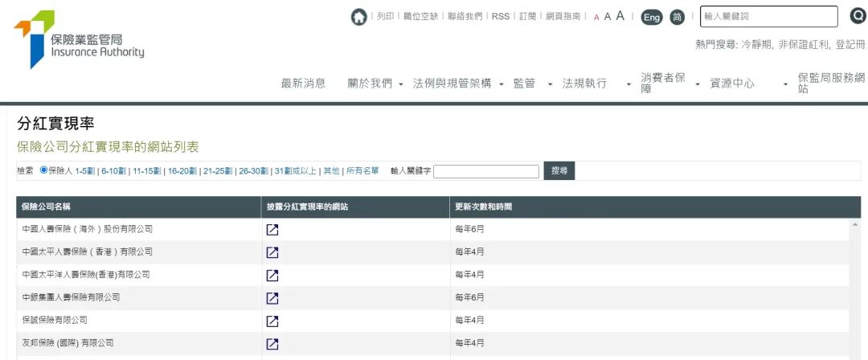
Task: Filter insurers by 26-30劃
Action: coord(253,171)
